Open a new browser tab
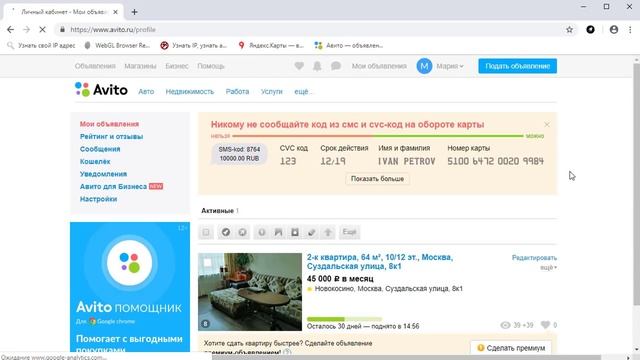 [134, 12]
